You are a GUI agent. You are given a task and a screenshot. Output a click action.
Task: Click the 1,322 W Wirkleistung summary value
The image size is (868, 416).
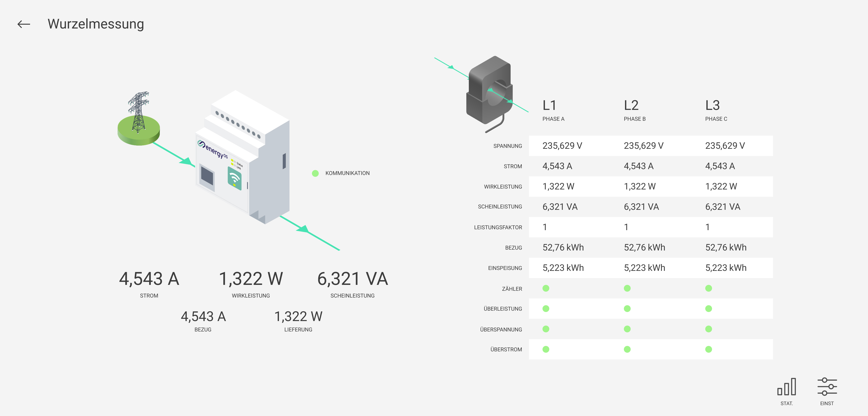[251, 279]
